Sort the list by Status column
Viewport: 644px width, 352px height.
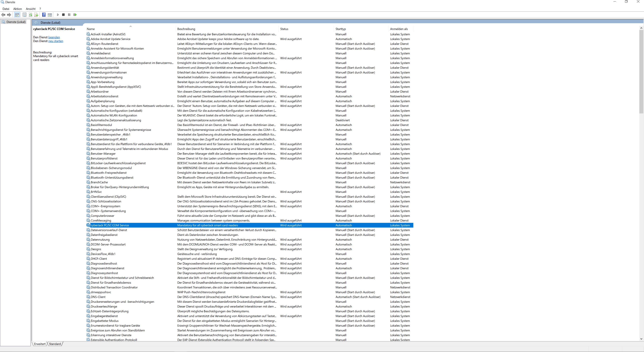coord(284,29)
